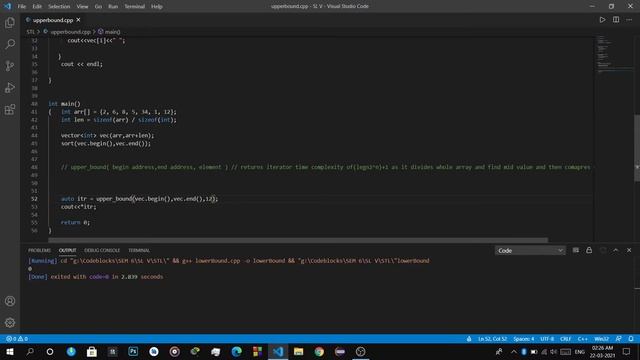Maximize the panel with up chevron

click(x=616, y=250)
